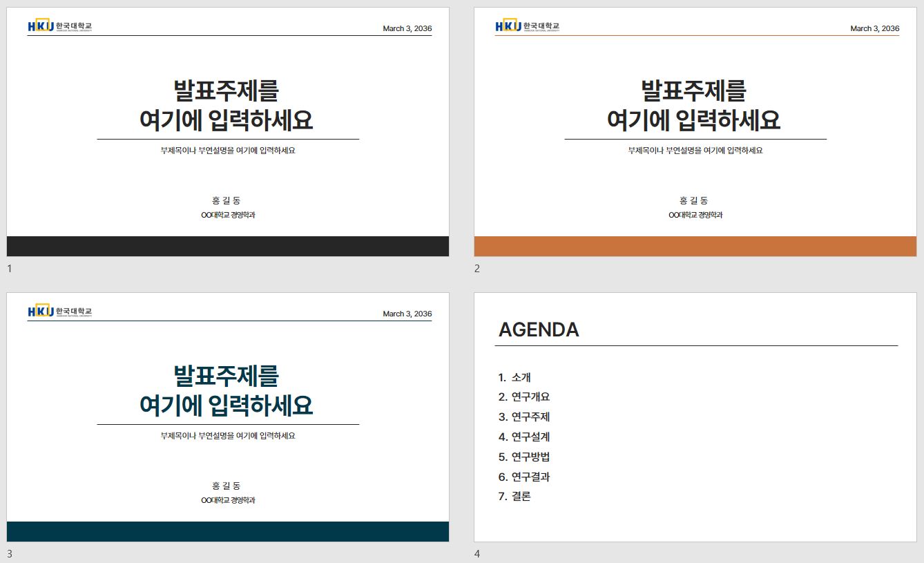This screenshot has width=924, height=563.
Task: Select slide 2 thumbnail with orange footer bar
Action: tap(695, 132)
